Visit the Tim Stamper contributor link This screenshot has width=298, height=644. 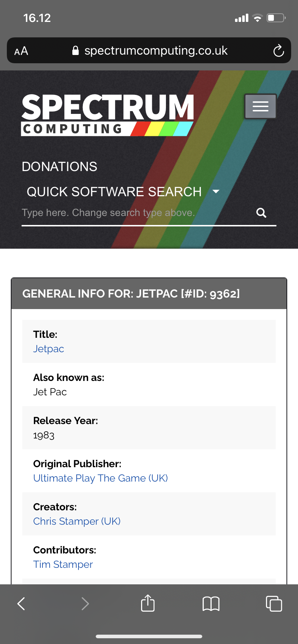click(63, 565)
